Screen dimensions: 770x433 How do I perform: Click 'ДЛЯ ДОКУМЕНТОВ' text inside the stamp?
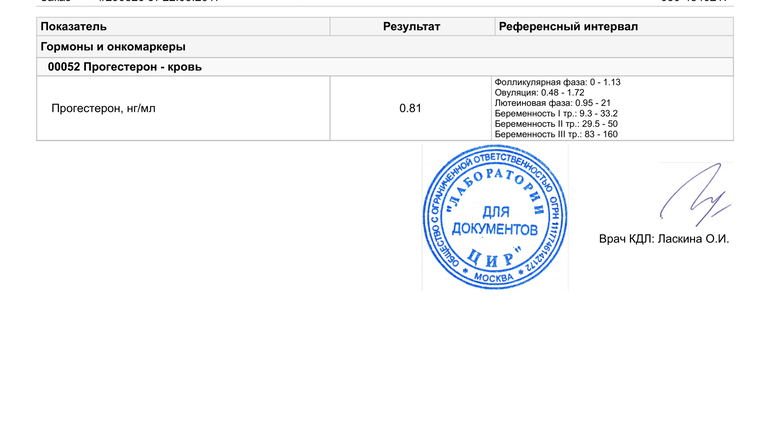coord(495,221)
